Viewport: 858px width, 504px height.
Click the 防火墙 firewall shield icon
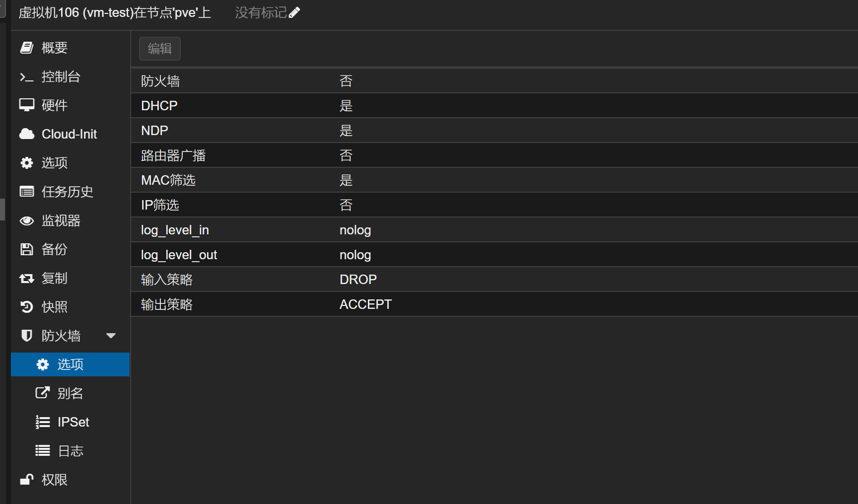(27, 336)
